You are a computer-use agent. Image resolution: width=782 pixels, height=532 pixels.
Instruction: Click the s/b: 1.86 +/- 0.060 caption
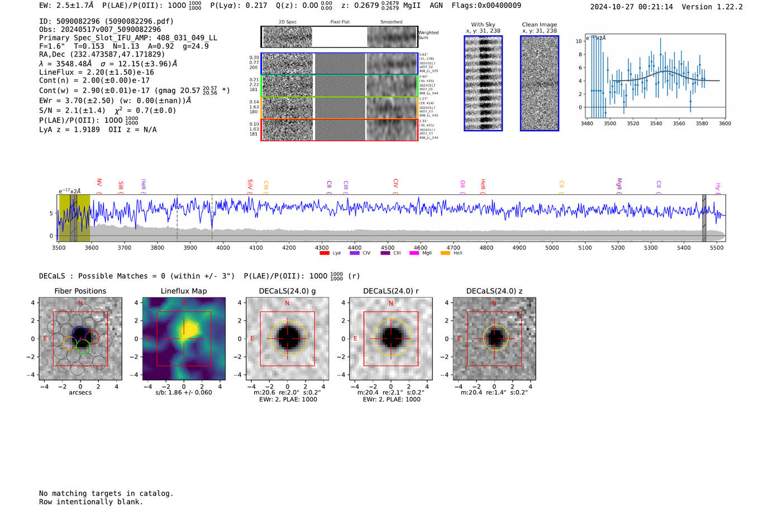click(184, 392)
